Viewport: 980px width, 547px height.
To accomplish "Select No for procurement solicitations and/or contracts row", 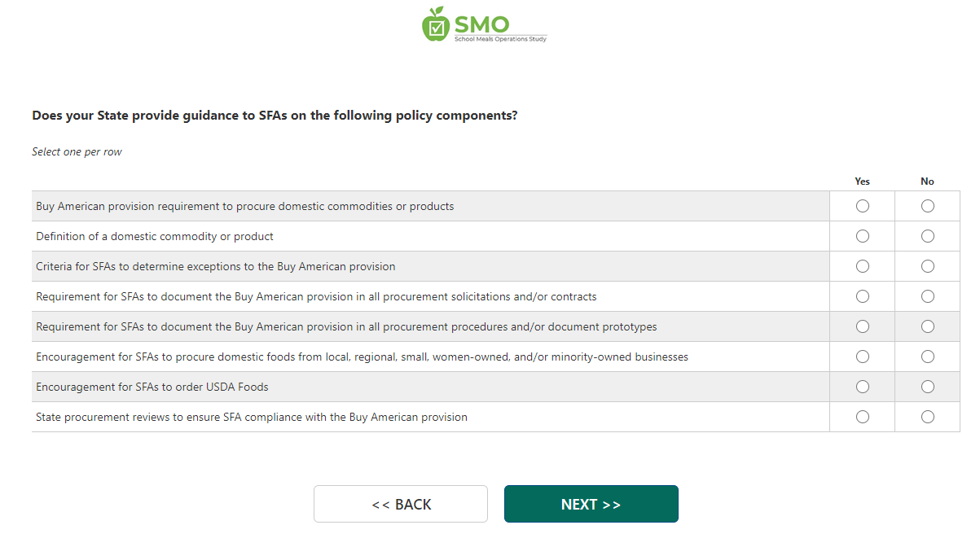I will point(928,296).
